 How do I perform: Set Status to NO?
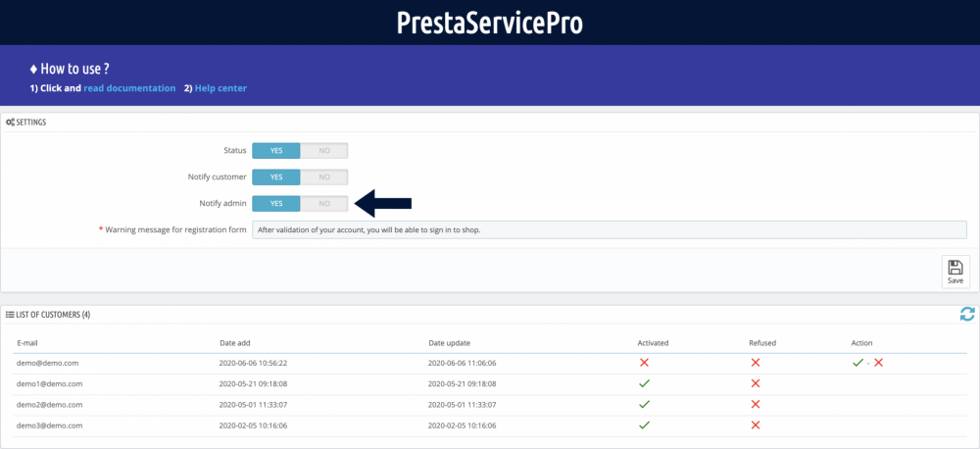coord(323,151)
